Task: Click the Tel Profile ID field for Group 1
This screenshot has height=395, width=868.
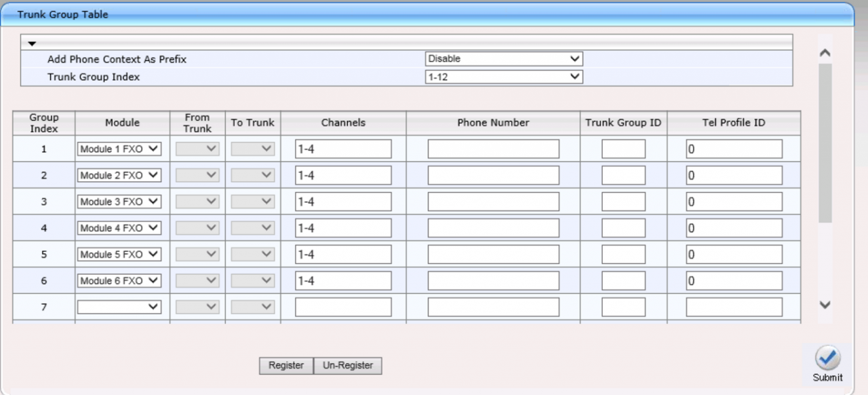Action: tap(734, 148)
